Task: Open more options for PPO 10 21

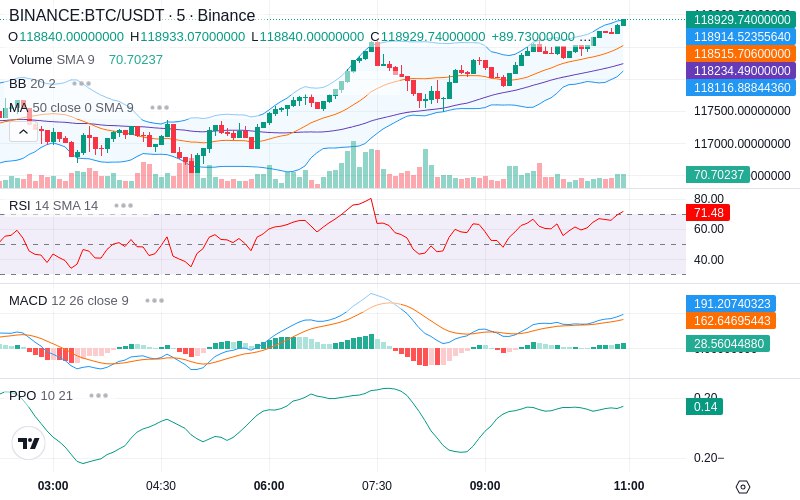Action: tap(98, 395)
